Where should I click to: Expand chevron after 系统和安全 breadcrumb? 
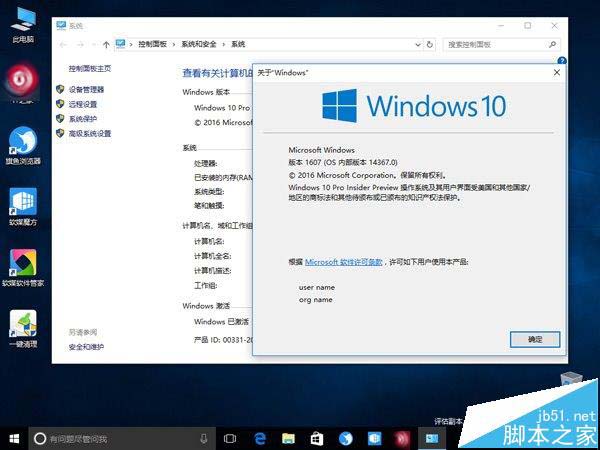[223, 45]
